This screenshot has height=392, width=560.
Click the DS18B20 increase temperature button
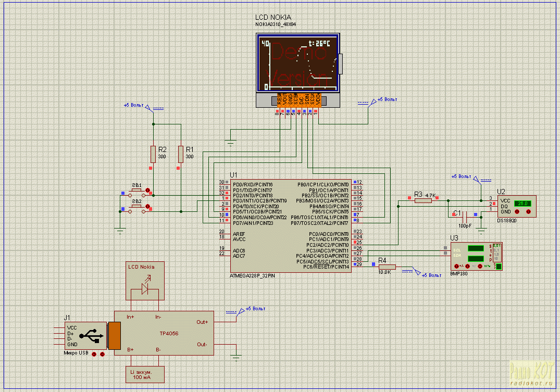[529, 212]
